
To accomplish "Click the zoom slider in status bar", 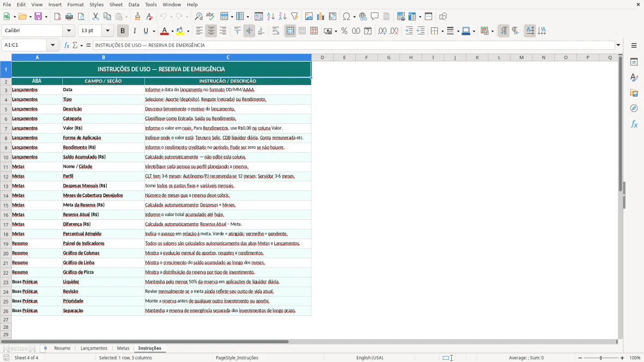I will point(601,358).
